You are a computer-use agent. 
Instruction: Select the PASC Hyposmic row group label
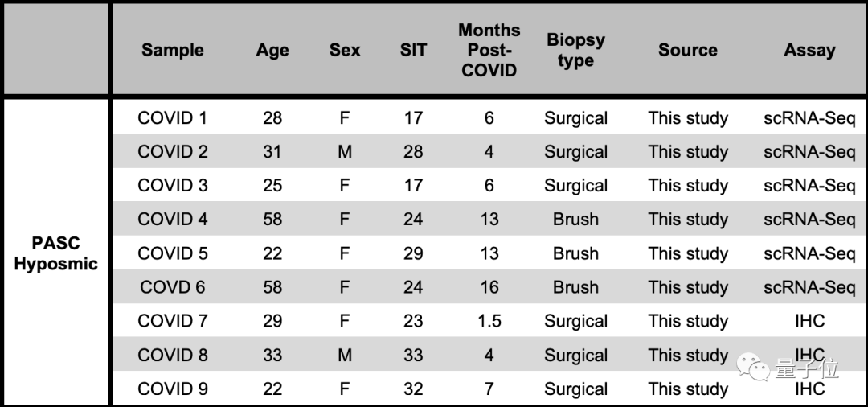point(55,253)
